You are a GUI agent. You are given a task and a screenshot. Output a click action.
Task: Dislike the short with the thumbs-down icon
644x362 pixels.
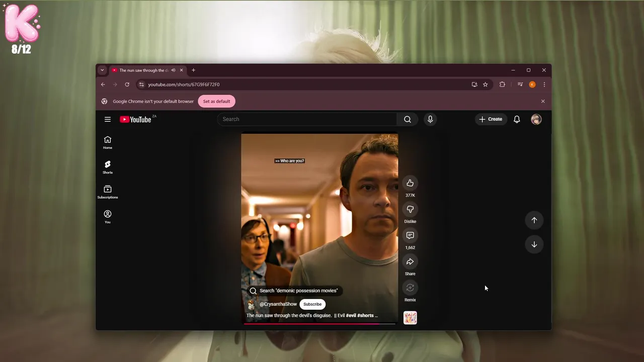point(410,209)
